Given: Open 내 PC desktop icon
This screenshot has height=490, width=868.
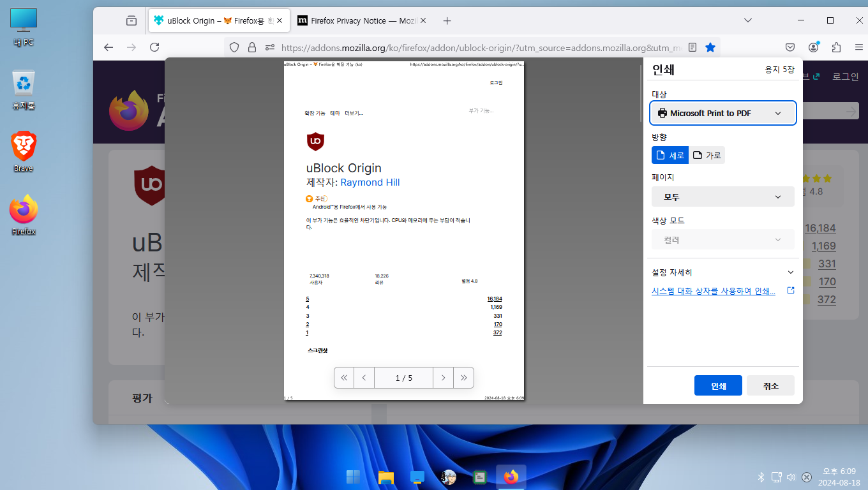Looking at the screenshot, I should 24,27.
